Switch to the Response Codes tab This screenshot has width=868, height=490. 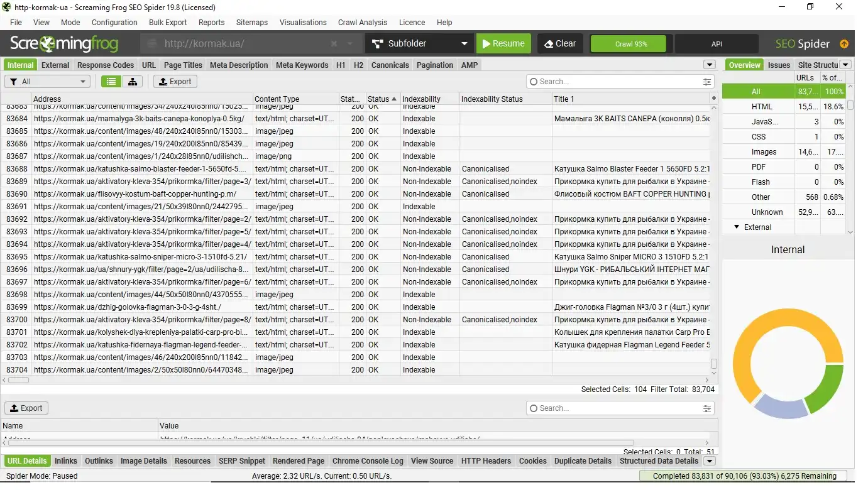click(x=106, y=65)
